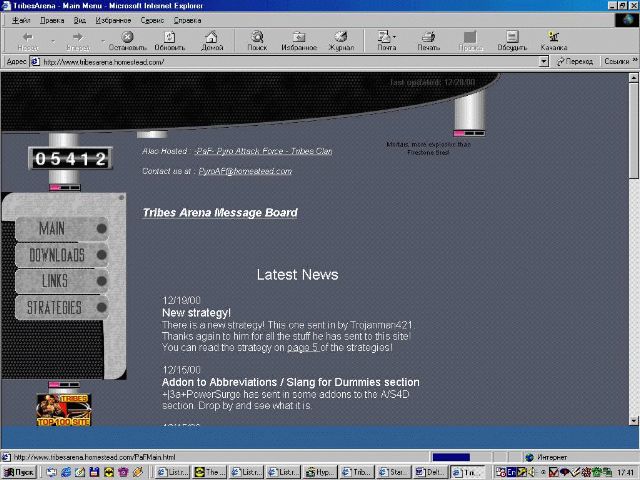Click the LINKS navigation button
This screenshot has width=640, height=480.
(62, 281)
